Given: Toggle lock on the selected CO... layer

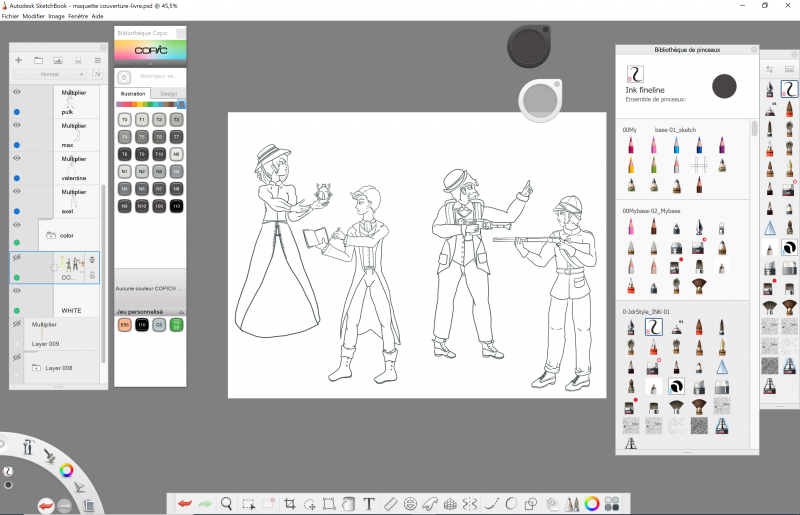Looking at the screenshot, I should click(92, 276).
